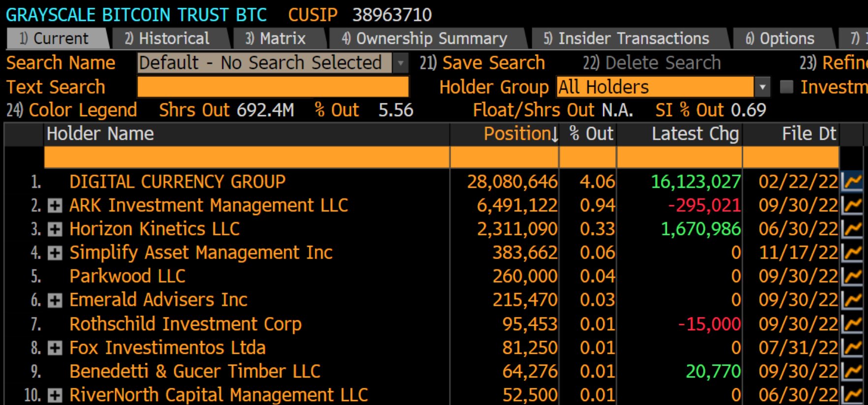Open the chart icon for Fox Investimentos Ltda
This screenshot has width=868, height=405.
pyautogui.click(x=853, y=347)
